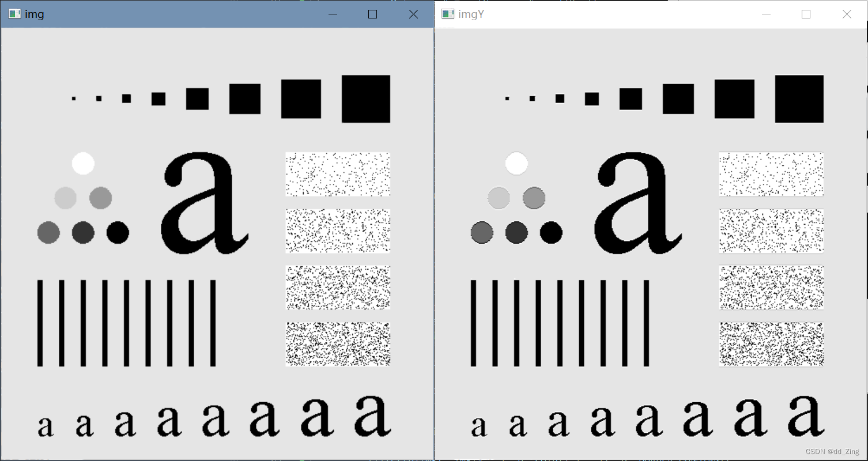Click the topmost noise rectangle in imgY

coord(771,174)
